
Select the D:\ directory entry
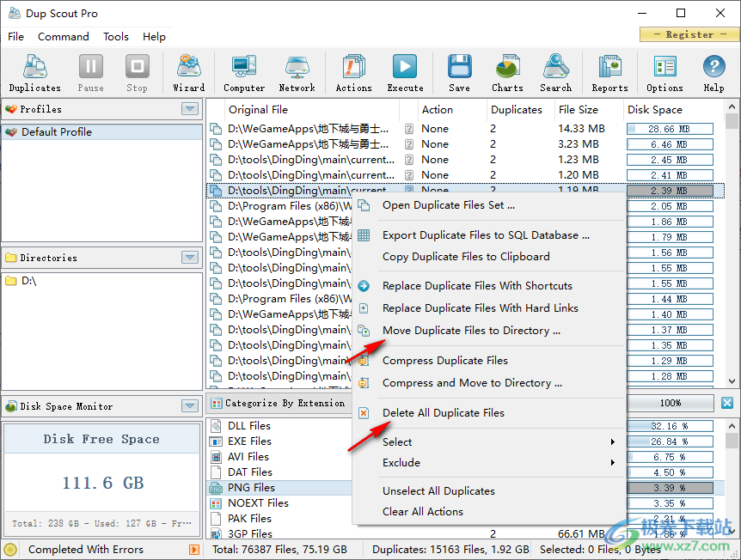102,281
